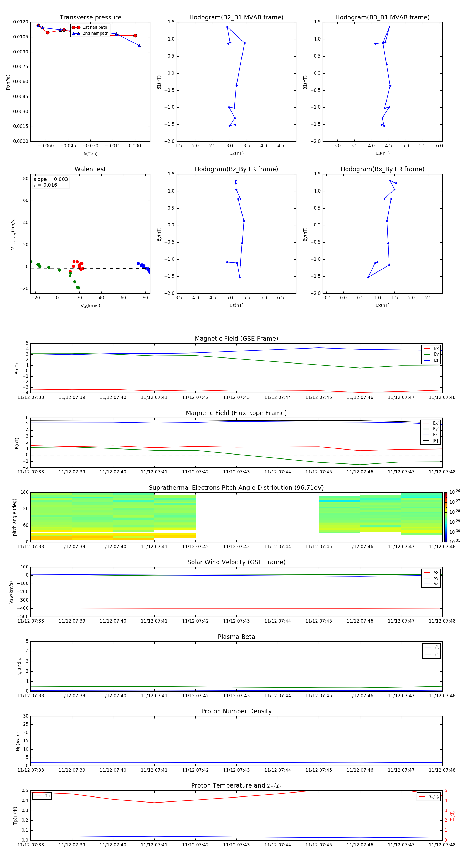
Task: Select the '2nd half path' legend entry
Action: [90, 33]
